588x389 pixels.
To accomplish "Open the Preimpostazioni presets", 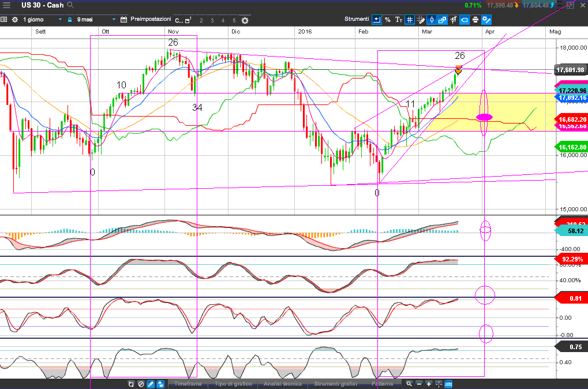I will click(151, 19).
